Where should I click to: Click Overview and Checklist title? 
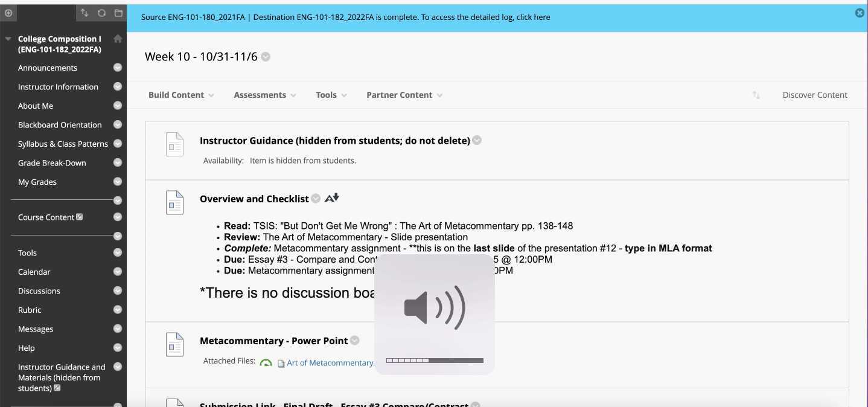coord(254,199)
